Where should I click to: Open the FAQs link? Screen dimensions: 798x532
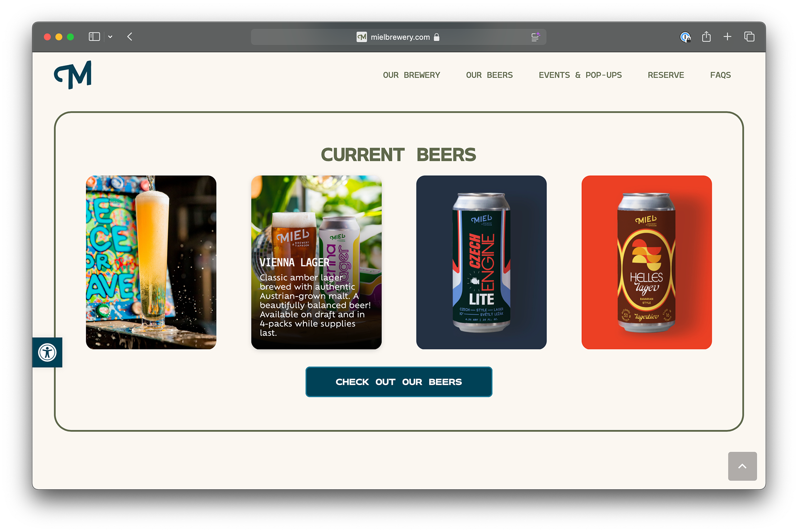point(720,75)
